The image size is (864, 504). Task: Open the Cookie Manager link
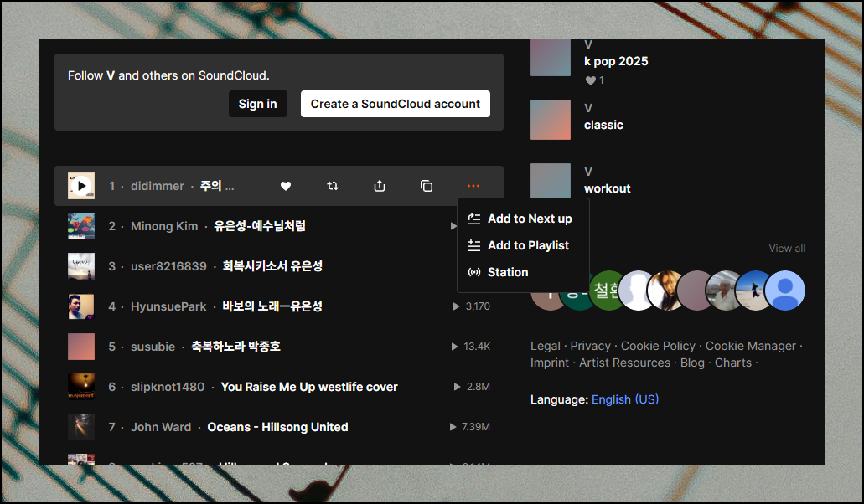[751, 346]
